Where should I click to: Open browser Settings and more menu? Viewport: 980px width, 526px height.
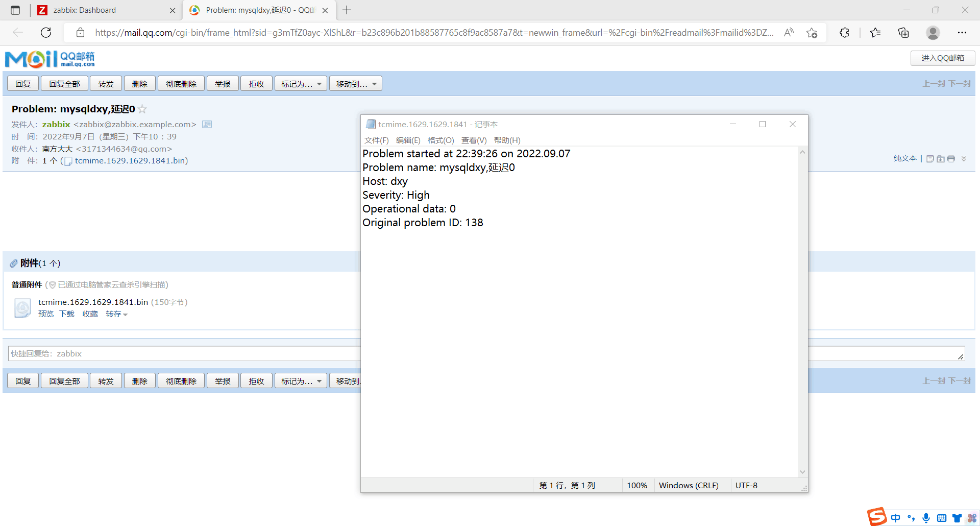962,33
